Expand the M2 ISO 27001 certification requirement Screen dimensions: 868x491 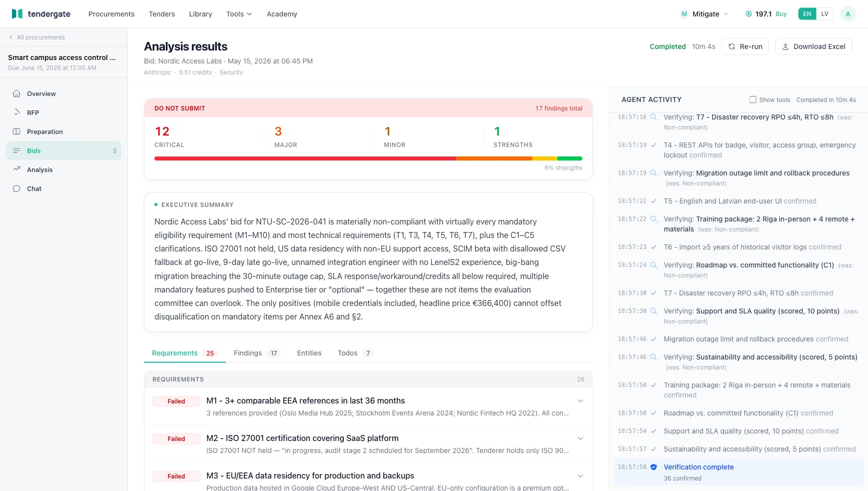(x=580, y=438)
